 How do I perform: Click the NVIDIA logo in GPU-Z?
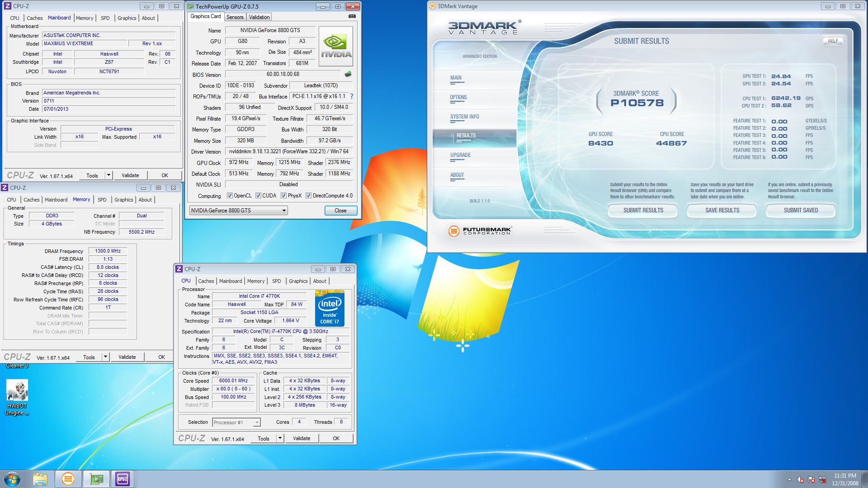(336, 47)
